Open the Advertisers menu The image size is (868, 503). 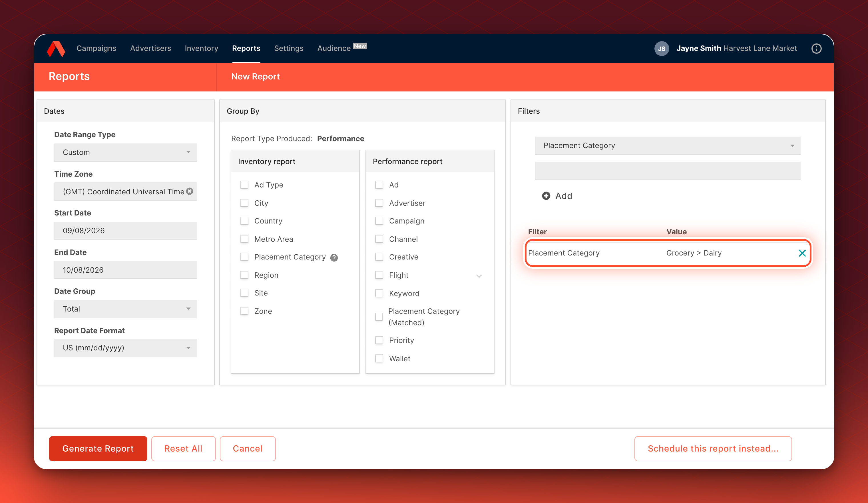(x=150, y=48)
